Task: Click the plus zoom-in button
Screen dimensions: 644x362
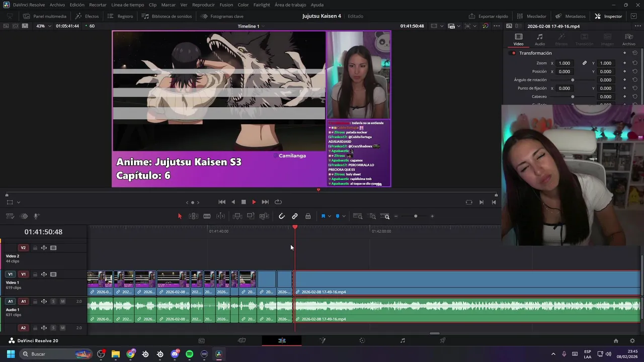Action: [432, 216]
